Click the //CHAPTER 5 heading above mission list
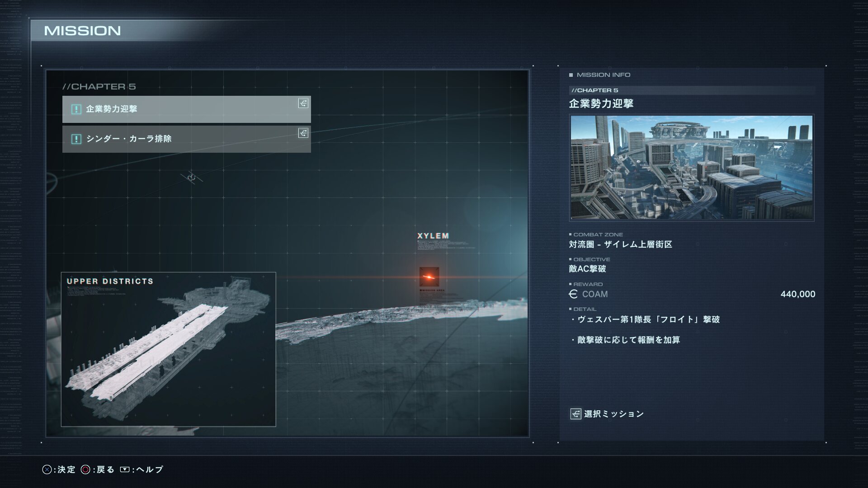868x488 pixels. pyautogui.click(x=99, y=86)
